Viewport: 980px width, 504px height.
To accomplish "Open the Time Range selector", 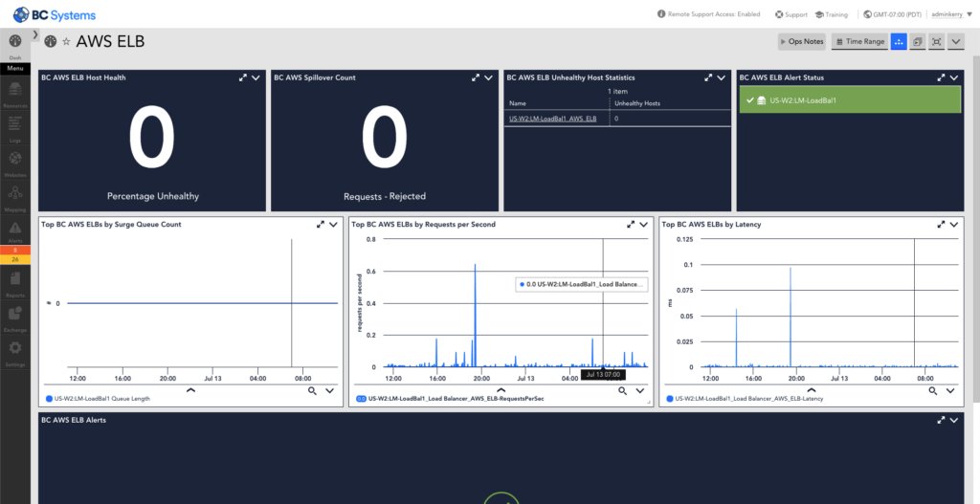I will (x=860, y=41).
